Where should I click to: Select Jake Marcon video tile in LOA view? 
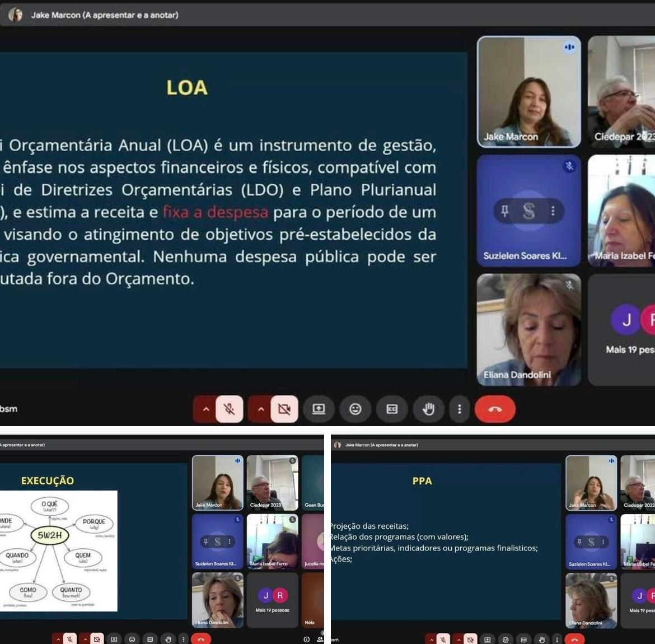click(529, 91)
